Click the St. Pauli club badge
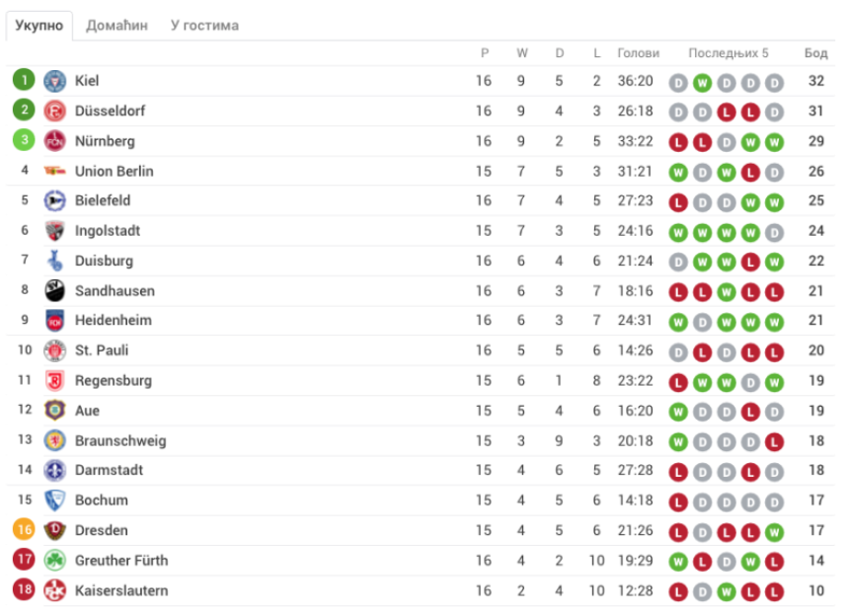 pyautogui.click(x=54, y=350)
